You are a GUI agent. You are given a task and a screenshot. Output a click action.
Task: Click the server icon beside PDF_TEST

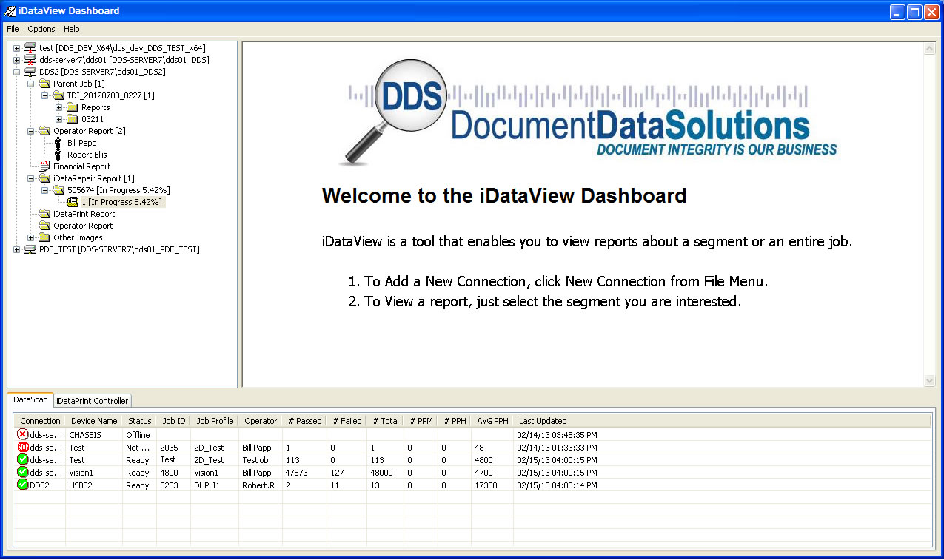pyautogui.click(x=30, y=249)
